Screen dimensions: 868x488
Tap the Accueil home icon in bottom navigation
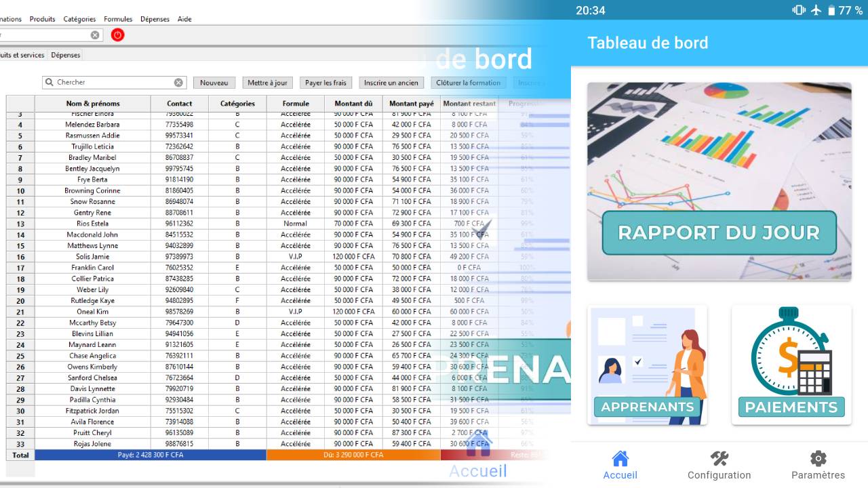(x=620, y=460)
